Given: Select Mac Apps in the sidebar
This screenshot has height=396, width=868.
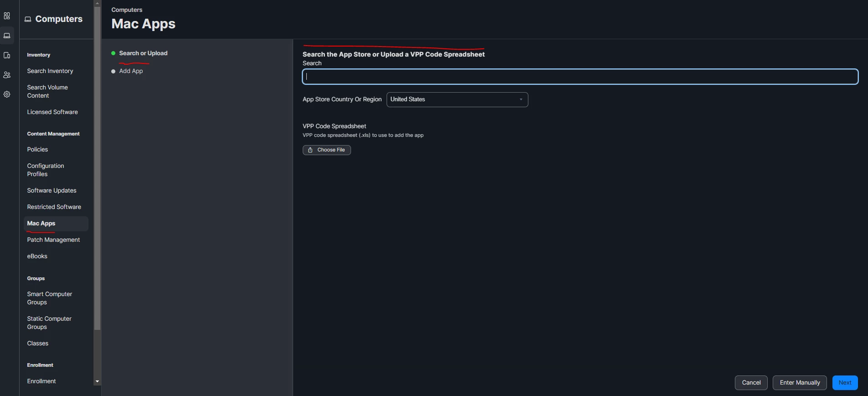Looking at the screenshot, I should pos(56,224).
